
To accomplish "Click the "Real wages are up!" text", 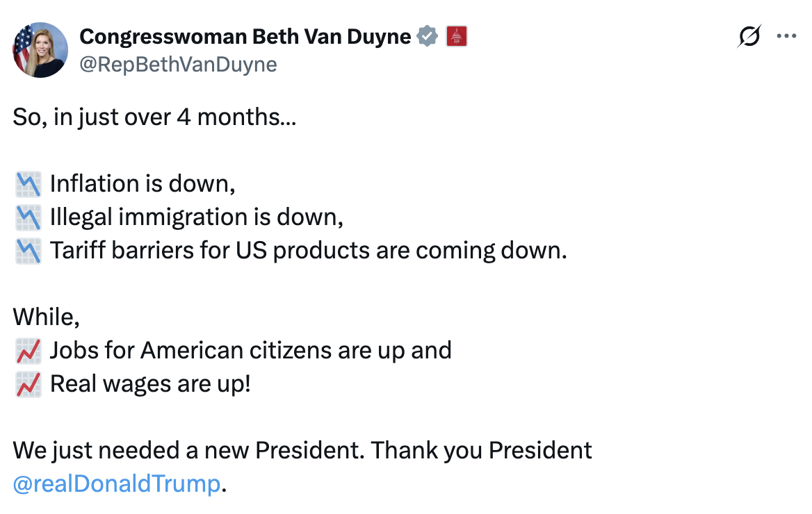I will (x=149, y=384).
